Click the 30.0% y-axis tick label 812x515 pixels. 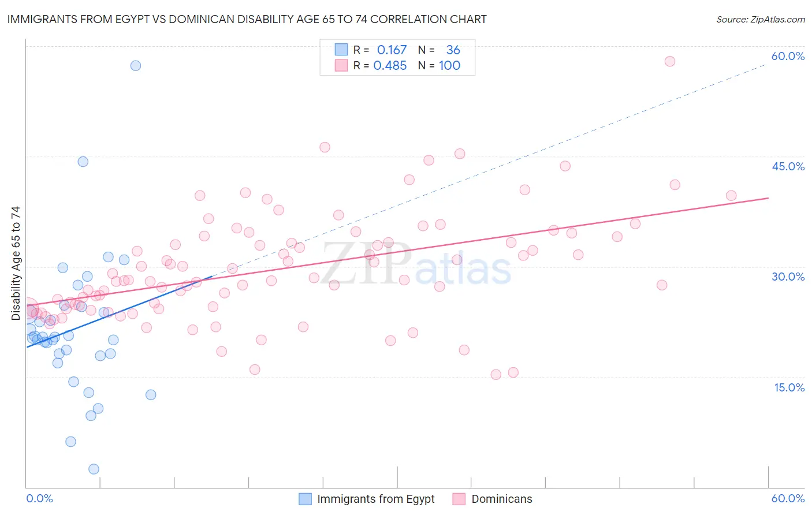point(788,277)
